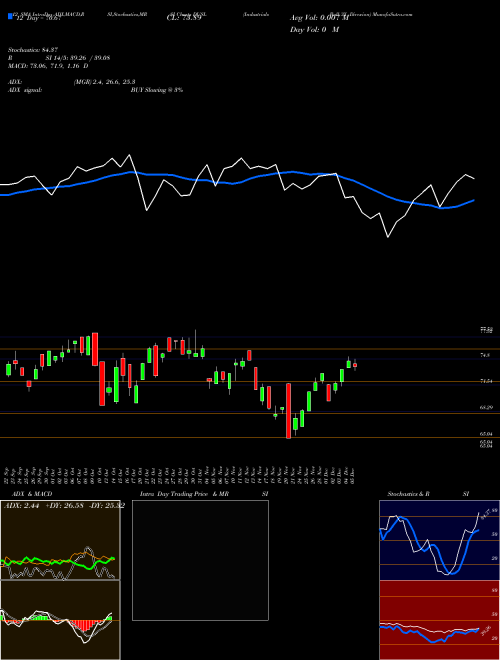
Task: Click the RSI 14/5 values text
Action: tap(78, 58)
